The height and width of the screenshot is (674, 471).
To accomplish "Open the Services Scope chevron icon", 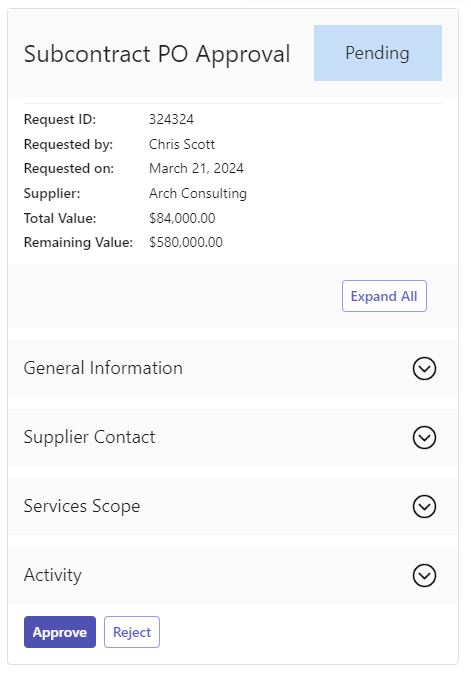I will pos(424,506).
